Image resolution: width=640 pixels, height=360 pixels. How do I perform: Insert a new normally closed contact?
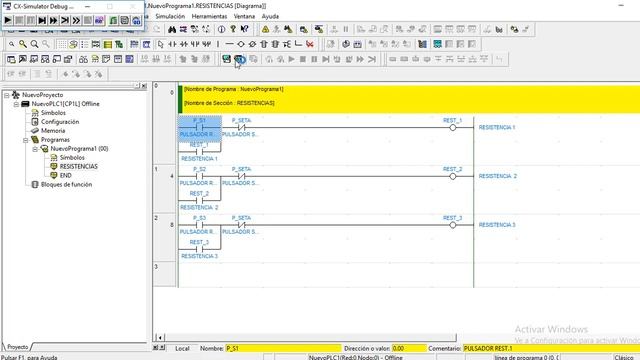point(184,44)
